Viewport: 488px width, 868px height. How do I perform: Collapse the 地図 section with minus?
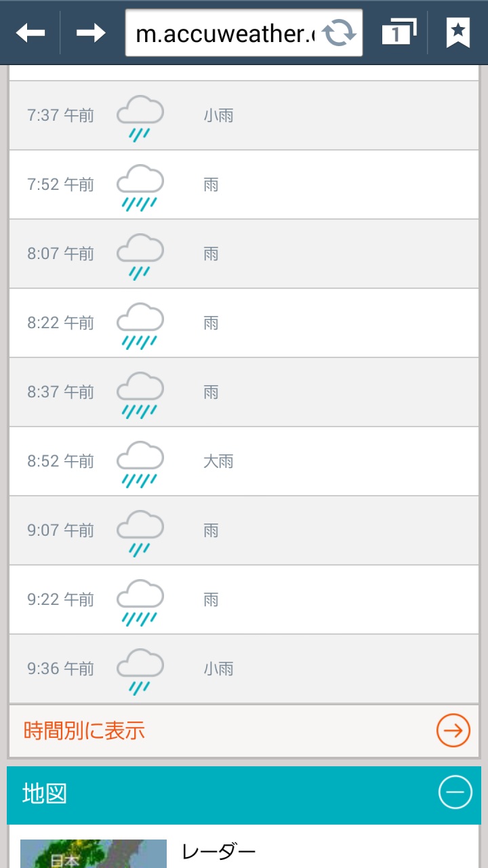tap(455, 792)
